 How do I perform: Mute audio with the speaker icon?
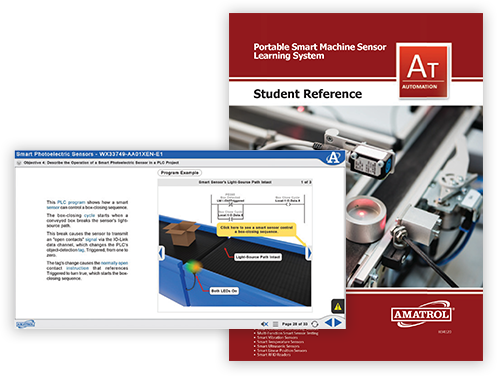[265, 324]
